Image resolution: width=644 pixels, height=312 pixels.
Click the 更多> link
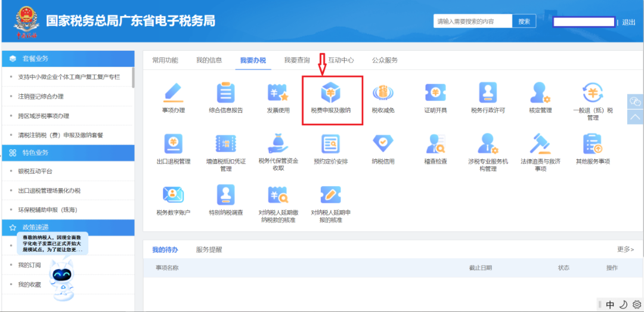[626, 249]
